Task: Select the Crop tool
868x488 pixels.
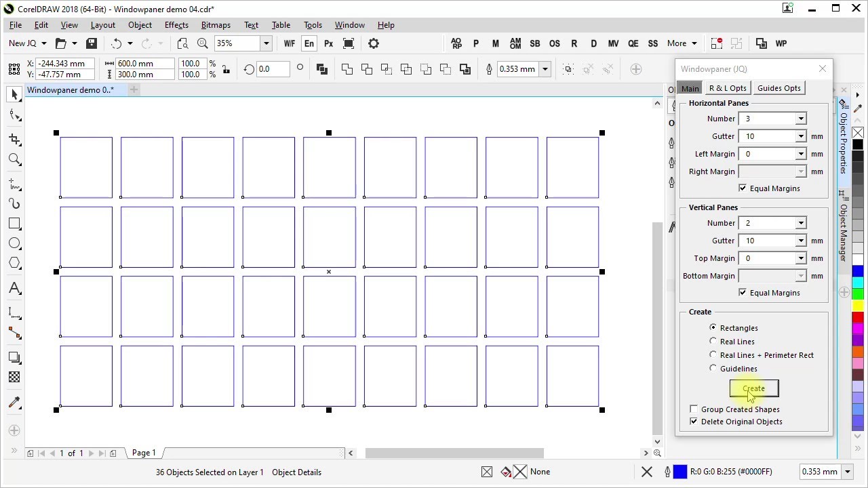Action: pos(14,139)
